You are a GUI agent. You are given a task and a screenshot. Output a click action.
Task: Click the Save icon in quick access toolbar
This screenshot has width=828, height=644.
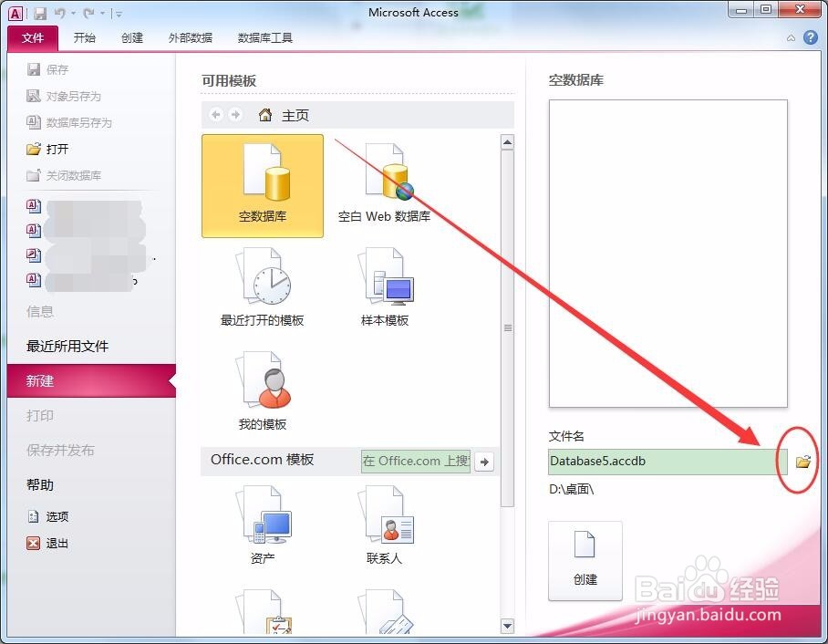click(x=39, y=13)
